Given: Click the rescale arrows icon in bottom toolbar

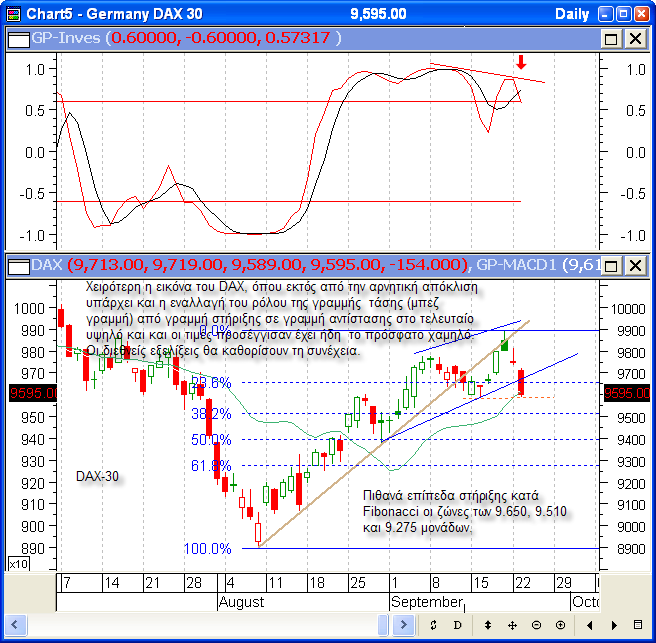Looking at the screenshot, I should [433, 624].
